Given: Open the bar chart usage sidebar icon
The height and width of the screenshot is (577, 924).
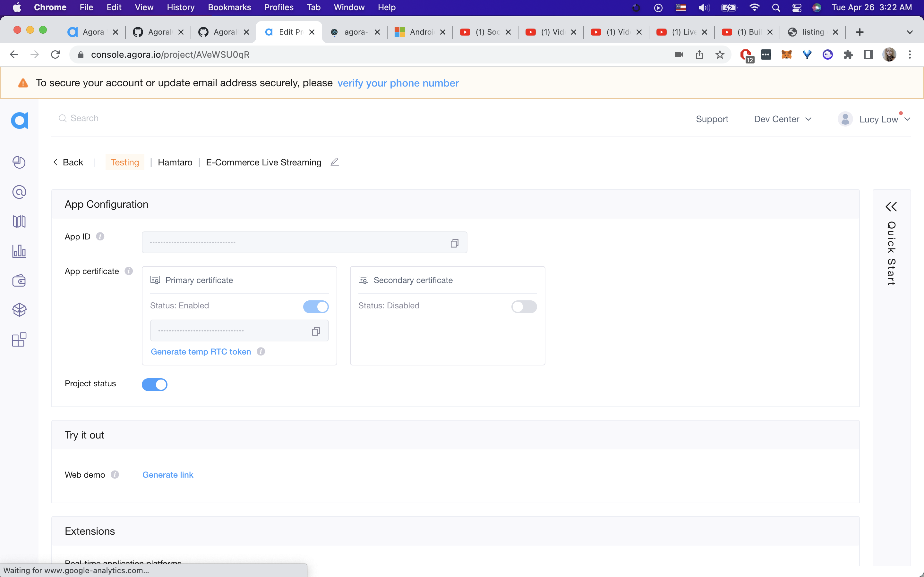Looking at the screenshot, I should 19,251.
